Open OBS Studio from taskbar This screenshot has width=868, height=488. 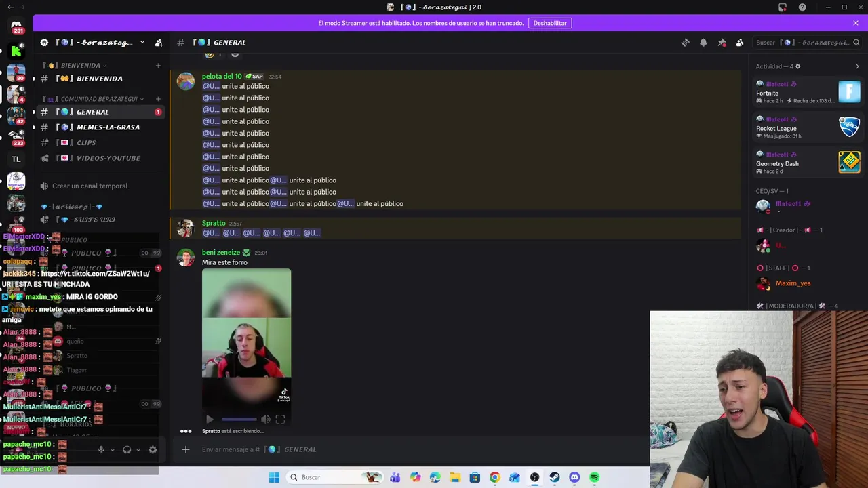(535, 477)
